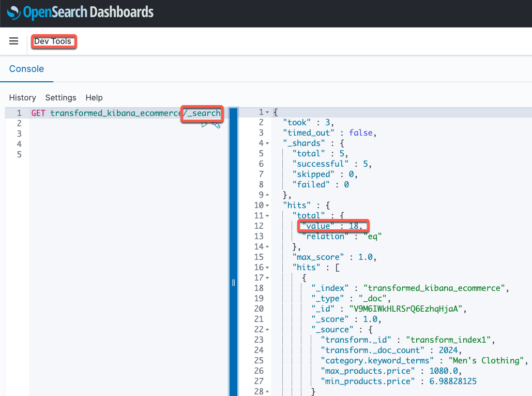The image size is (532, 396).
Task: Click the "_id" value V9M6IWkHLRSrQ6EzhqHjaA
Action: tap(406, 309)
